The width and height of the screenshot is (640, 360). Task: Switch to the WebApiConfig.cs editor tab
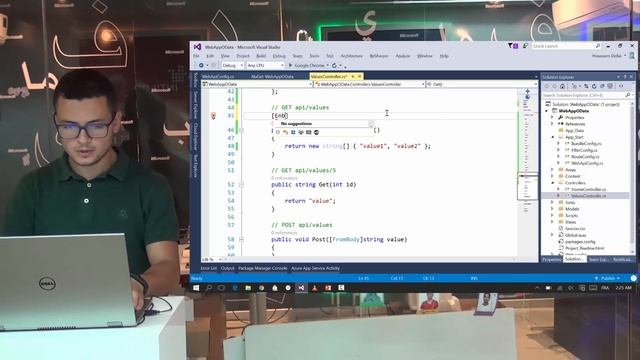click(218, 76)
